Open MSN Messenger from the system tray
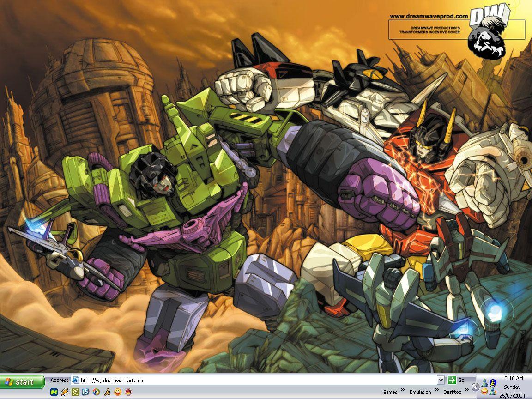532x399 pixels. pyautogui.click(x=485, y=383)
